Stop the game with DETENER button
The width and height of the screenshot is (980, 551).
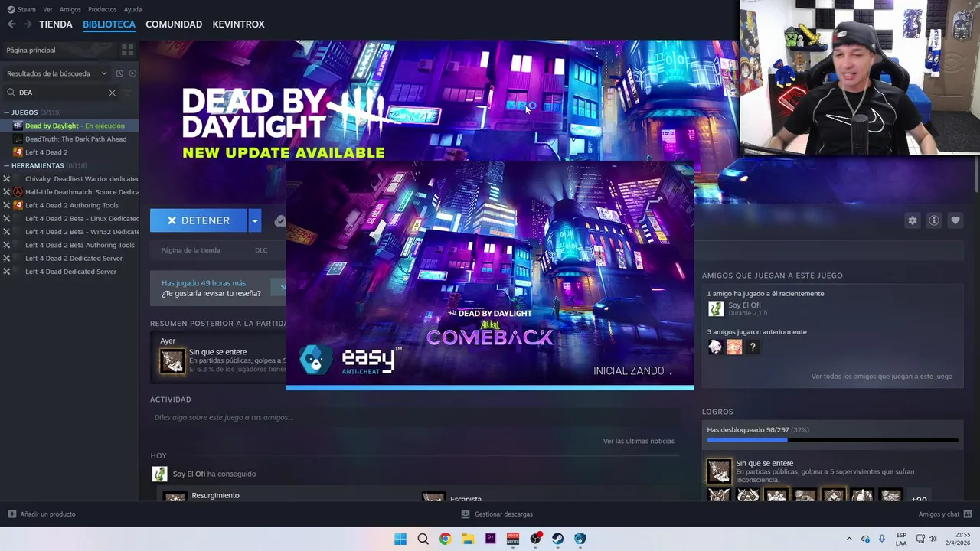pyautogui.click(x=198, y=220)
